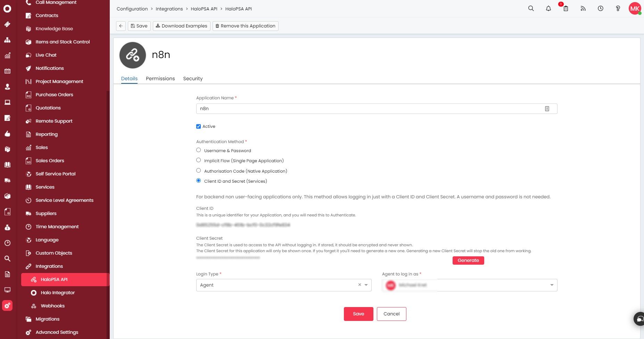Click the RSS feed icon
Screen dimensions: 644x339
click(583, 8)
